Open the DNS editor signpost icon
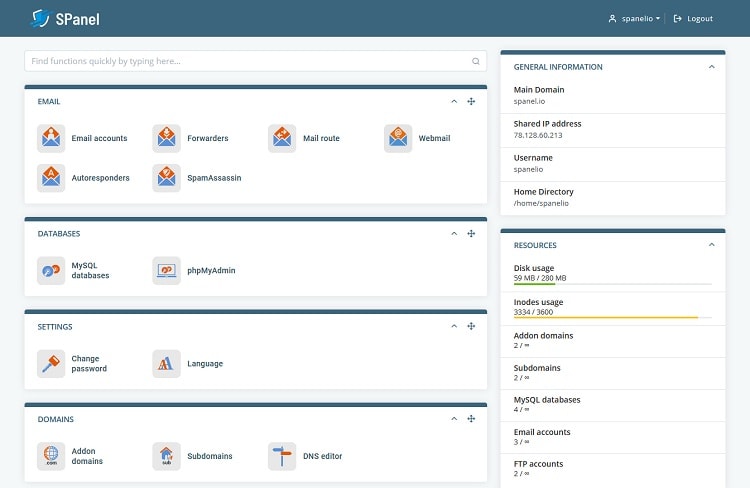 282,456
